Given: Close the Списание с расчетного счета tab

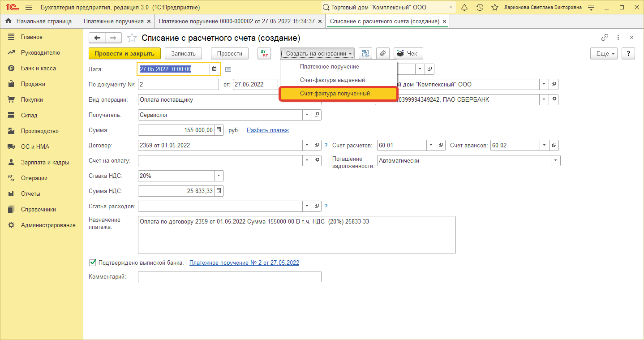Looking at the screenshot, I should (x=444, y=22).
